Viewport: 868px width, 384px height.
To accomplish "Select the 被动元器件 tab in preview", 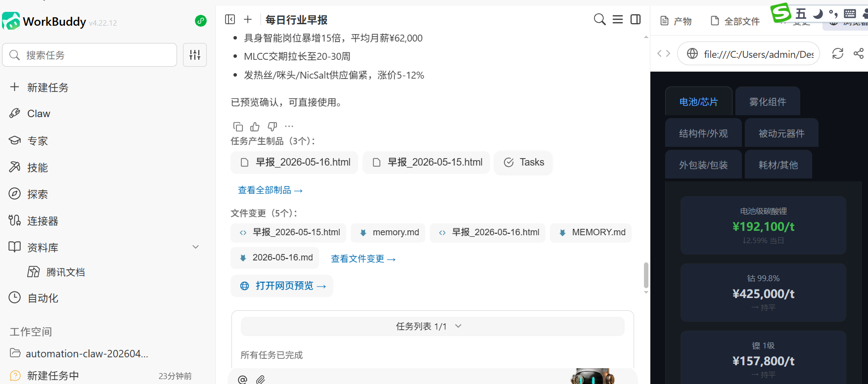I will (781, 133).
